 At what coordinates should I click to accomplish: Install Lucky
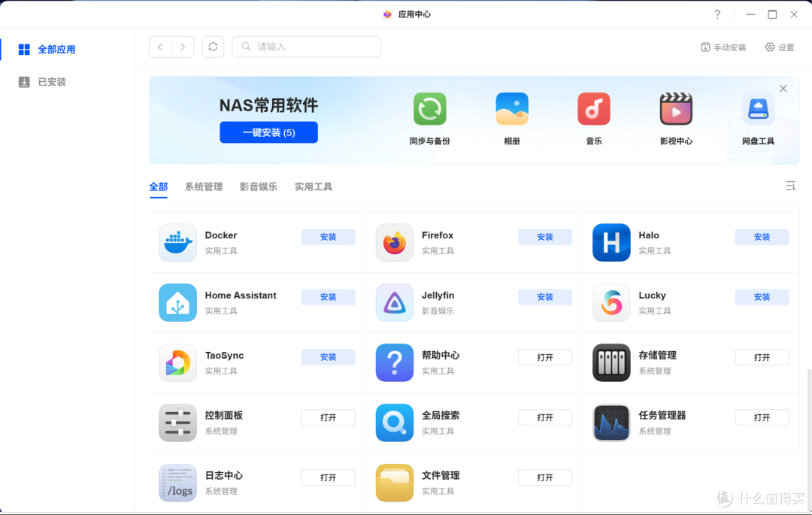762,296
